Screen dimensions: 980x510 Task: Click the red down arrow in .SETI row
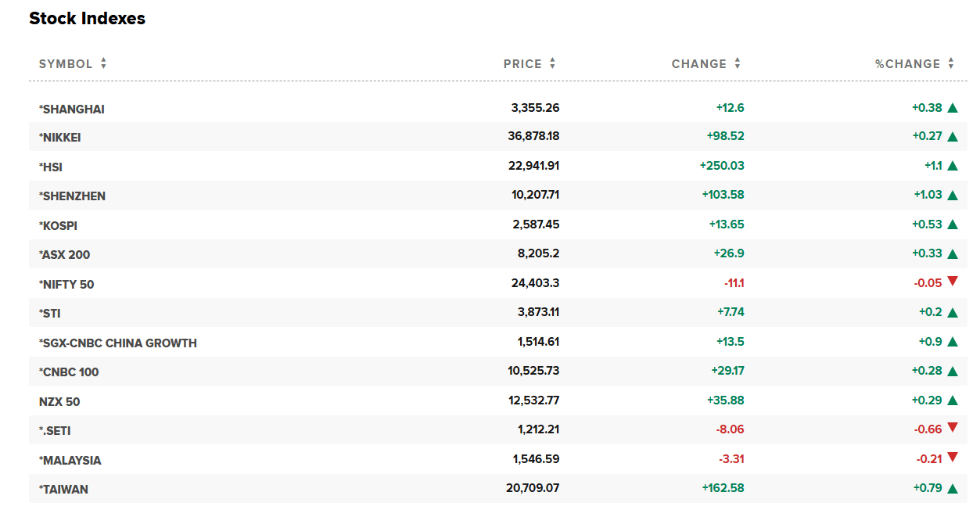(x=952, y=428)
